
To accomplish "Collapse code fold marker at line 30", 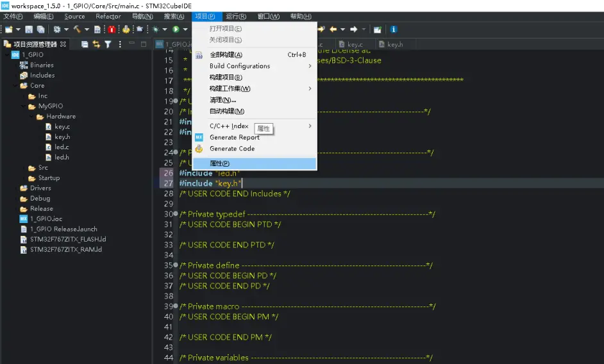I will [x=176, y=213].
